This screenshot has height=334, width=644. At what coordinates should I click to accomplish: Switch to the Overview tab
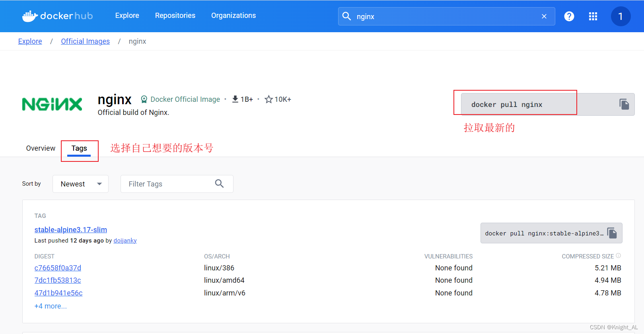41,148
